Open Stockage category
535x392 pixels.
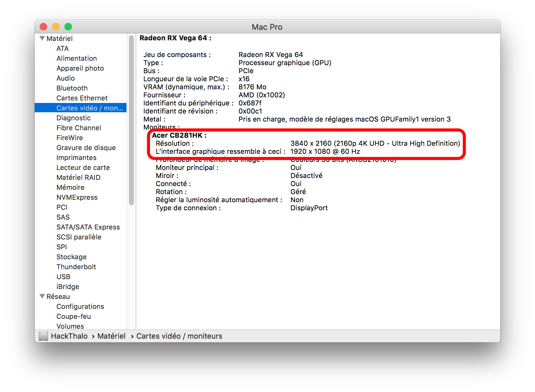coord(71,257)
